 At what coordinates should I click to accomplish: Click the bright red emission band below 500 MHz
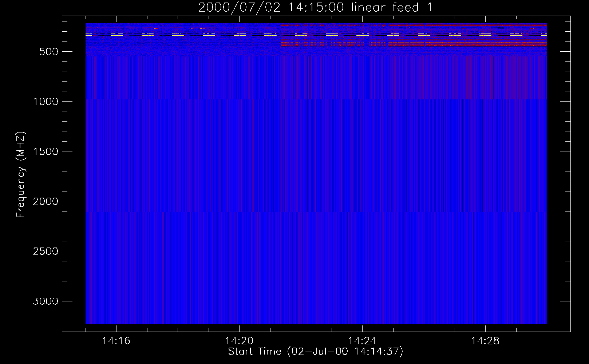pos(473,44)
